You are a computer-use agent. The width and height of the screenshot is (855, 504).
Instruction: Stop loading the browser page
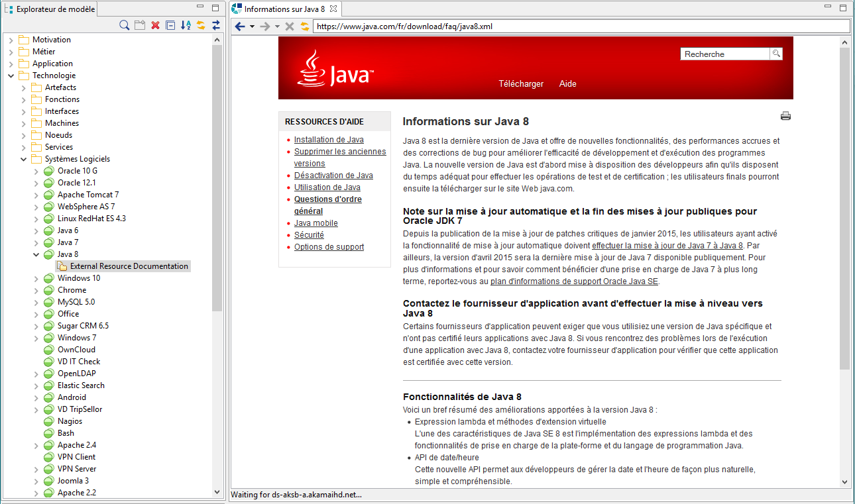[x=290, y=26]
